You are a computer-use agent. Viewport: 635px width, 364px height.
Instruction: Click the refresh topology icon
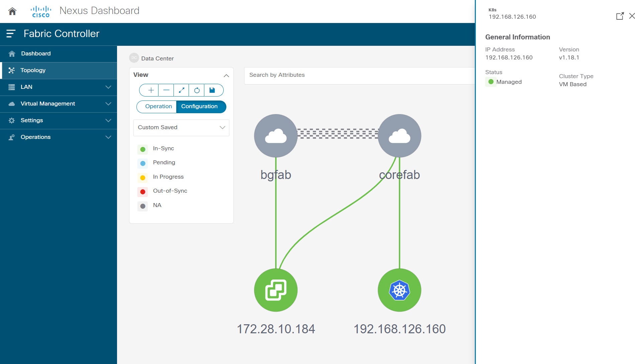(x=197, y=90)
